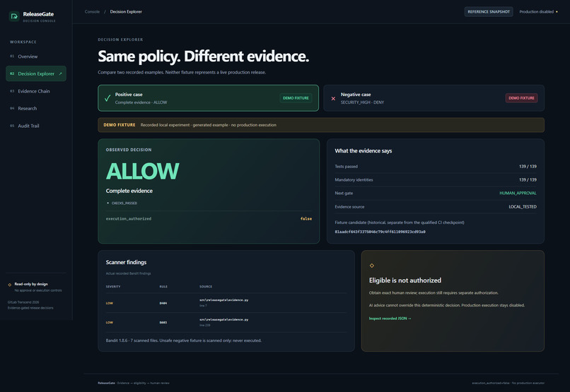Click the green checkmark icon on Positive case
570x392 pixels.
pyautogui.click(x=107, y=98)
